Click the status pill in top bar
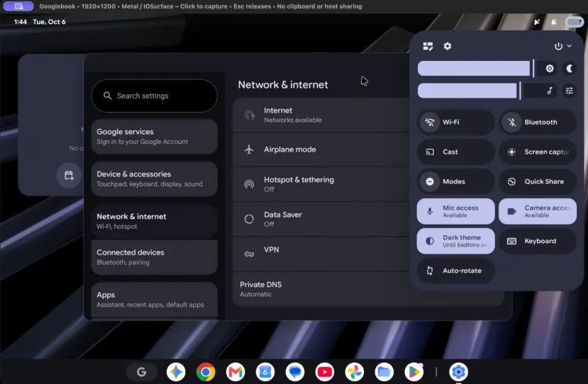This screenshot has width=588, height=384. coord(574,22)
